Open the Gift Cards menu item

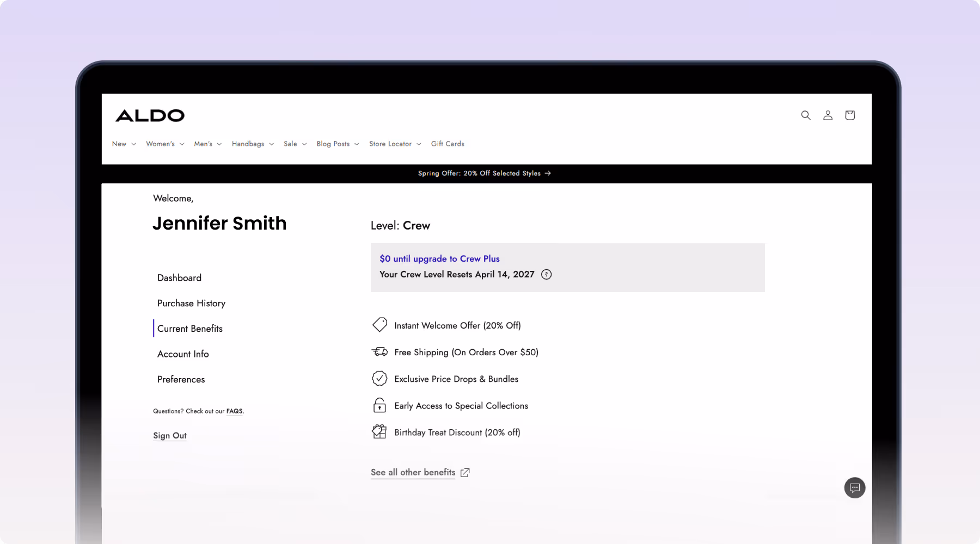[x=448, y=144]
